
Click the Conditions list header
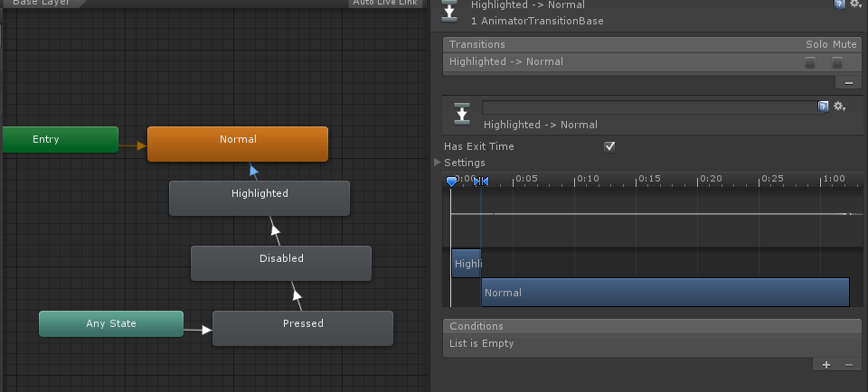click(x=652, y=326)
